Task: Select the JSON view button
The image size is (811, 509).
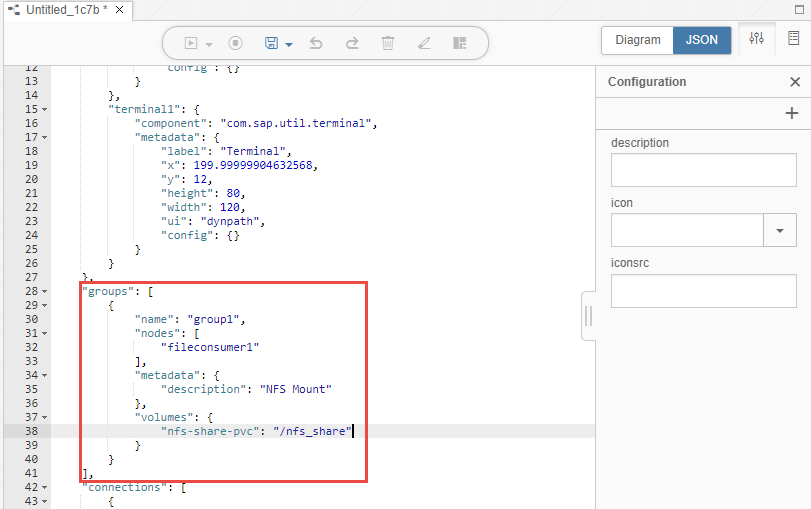Action: [702, 40]
